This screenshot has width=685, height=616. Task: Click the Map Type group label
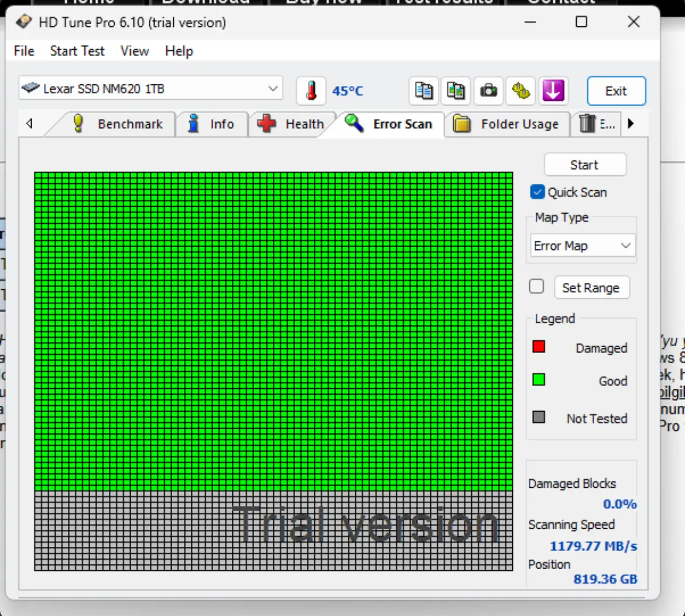click(562, 217)
